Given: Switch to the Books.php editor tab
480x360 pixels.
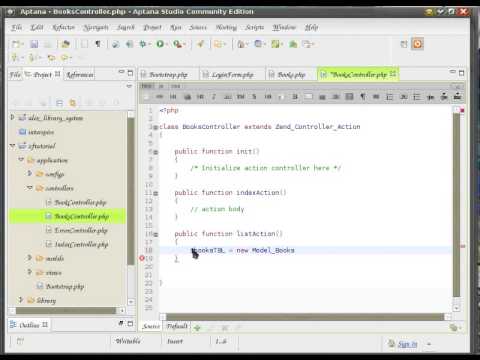Looking at the screenshot, I should click(291, 75).
